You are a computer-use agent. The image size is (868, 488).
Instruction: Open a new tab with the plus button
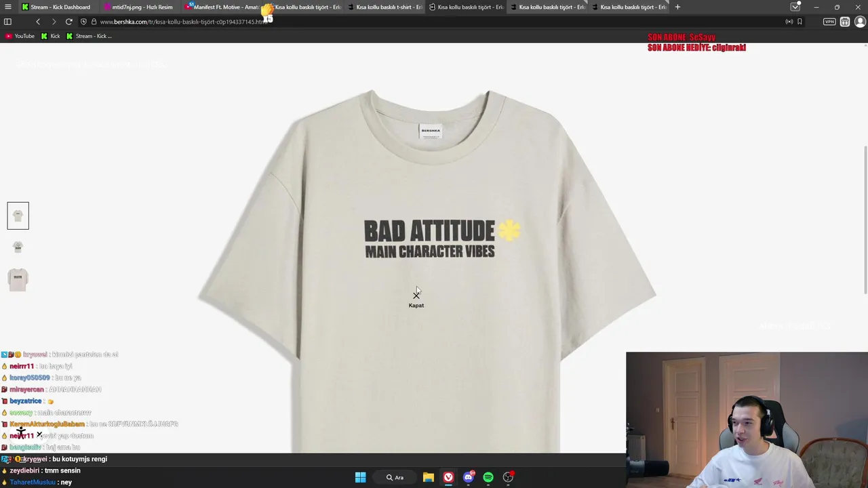(x=677, y=7)
